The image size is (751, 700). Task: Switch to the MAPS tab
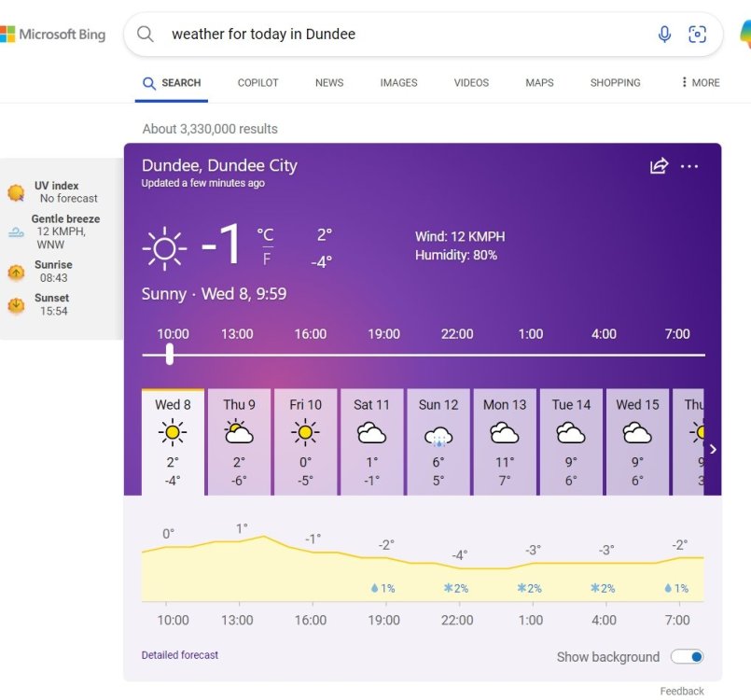[539, 83]
